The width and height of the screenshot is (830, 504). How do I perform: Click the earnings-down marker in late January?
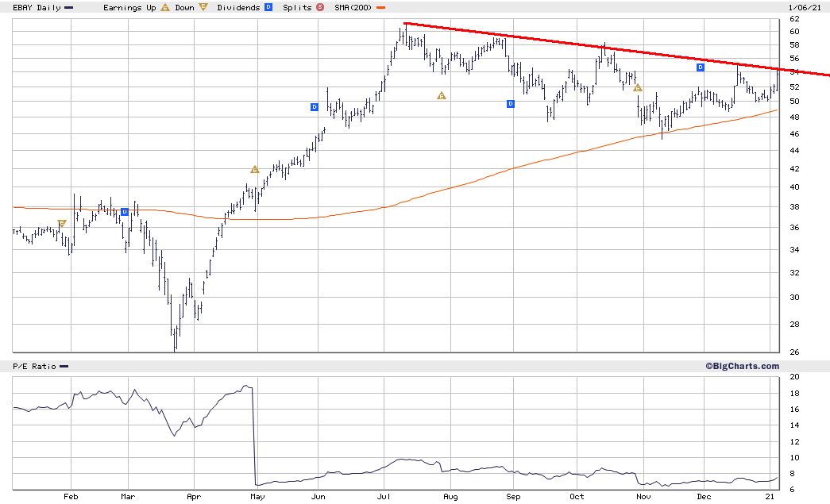coord(61,224)
